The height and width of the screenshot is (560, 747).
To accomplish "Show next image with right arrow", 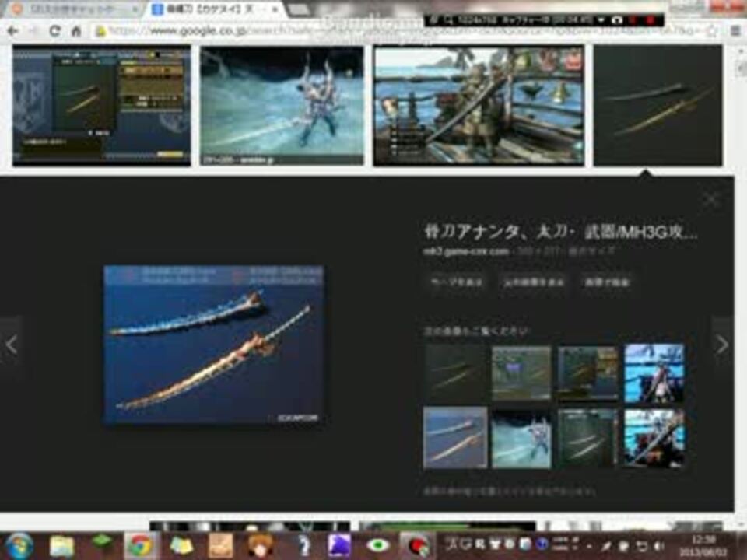I will pyautogui.click(x=723, y=345).
